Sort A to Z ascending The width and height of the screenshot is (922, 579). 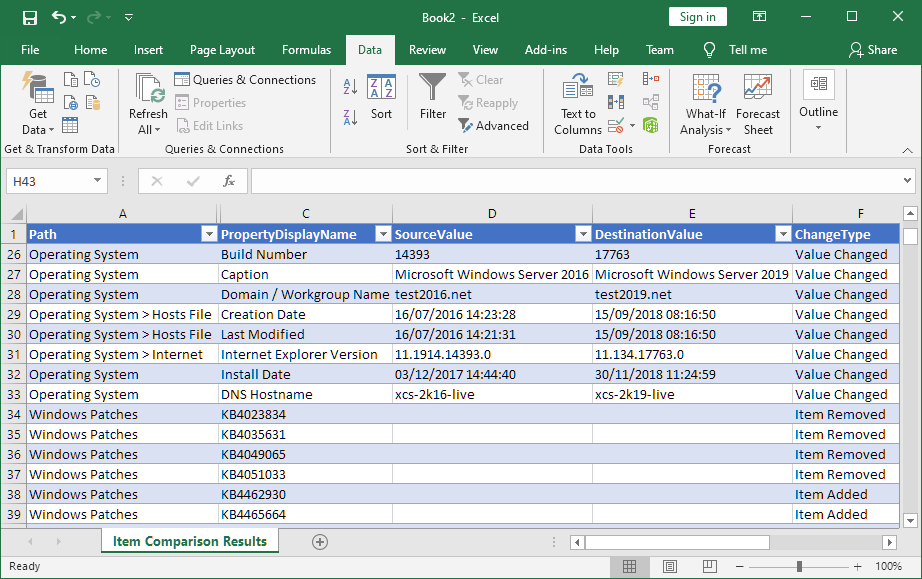350,86
